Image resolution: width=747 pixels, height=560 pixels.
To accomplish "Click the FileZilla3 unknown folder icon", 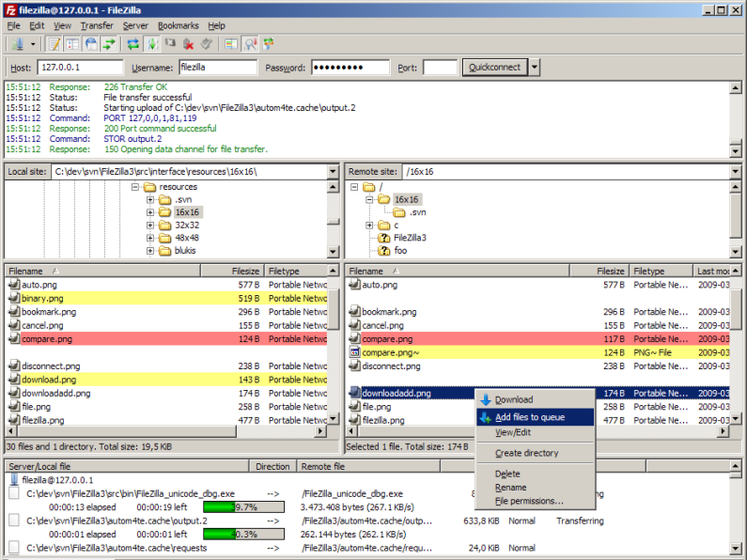I will pyautogui.click(x=384, y=238).
